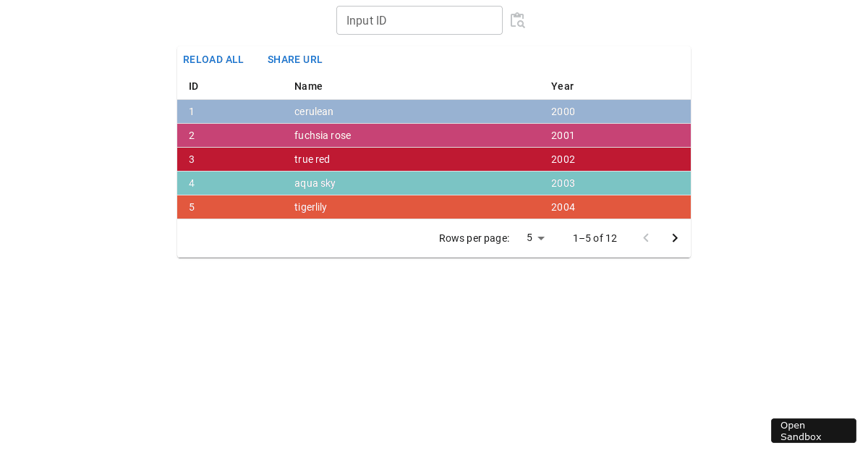Sort the table by the ID column
This screenshot has width=868, height=456.
pyautogui.click(x=193, y=86)
